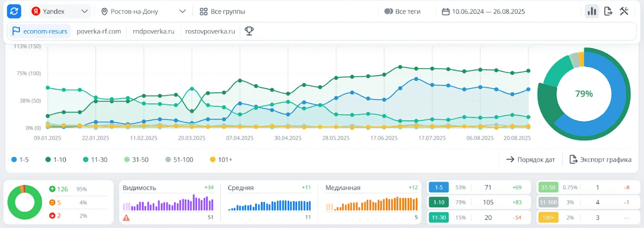This screenshot has width=644, height=228.
Task: Click the export file icon in top toolbar
Action: click(608, 11)
